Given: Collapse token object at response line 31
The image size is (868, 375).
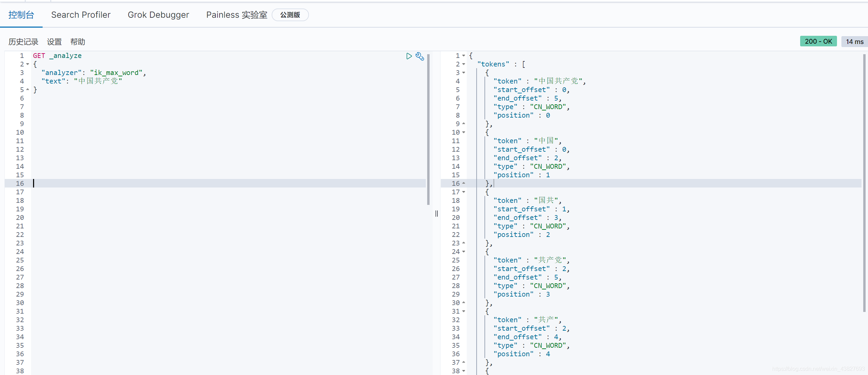Looking at the screenshot, I should coord(464,311).
